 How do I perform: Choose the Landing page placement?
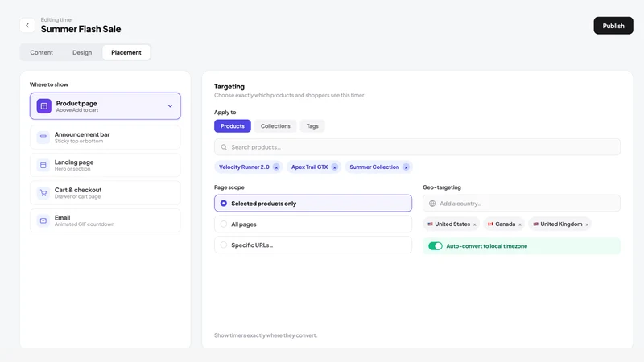(x=105, y=165)
